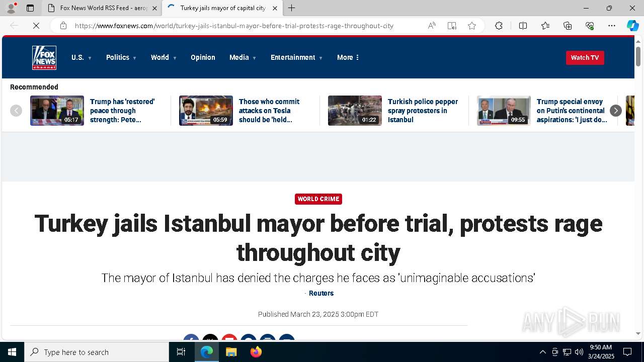Viewport: 644px width, 362px height.
Task: Open Browser essentials heart icon
Action: (x=590, y=26)
